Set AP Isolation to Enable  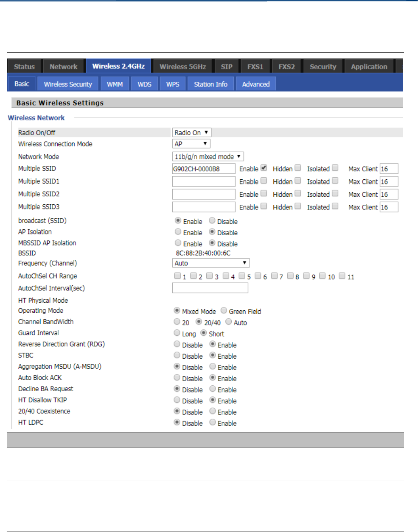coord(178,232)
